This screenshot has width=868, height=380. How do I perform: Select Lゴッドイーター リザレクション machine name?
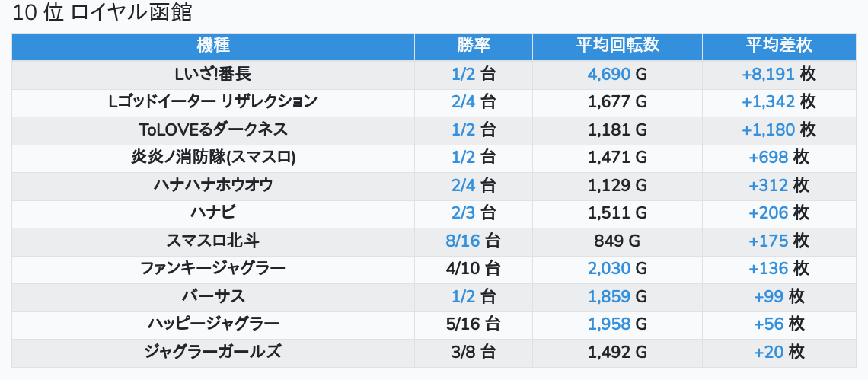(213, 101)
